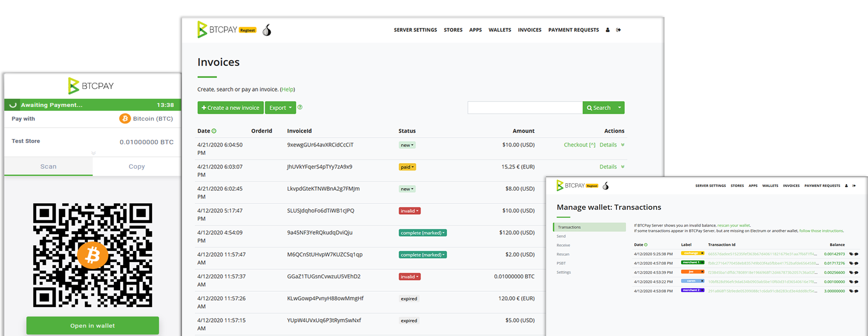
Task: Click the user account icon in wallet window
Action: pos(846,186)
